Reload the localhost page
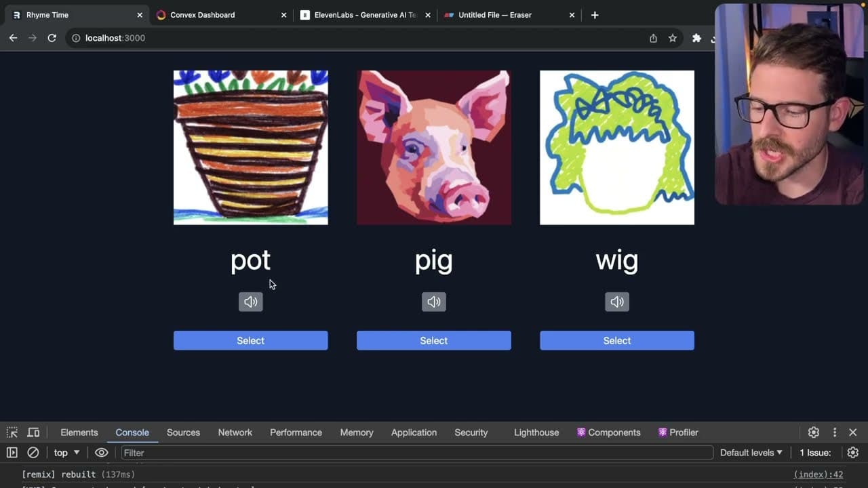This screenshot has width=868, height=488. tap(52, 38)
